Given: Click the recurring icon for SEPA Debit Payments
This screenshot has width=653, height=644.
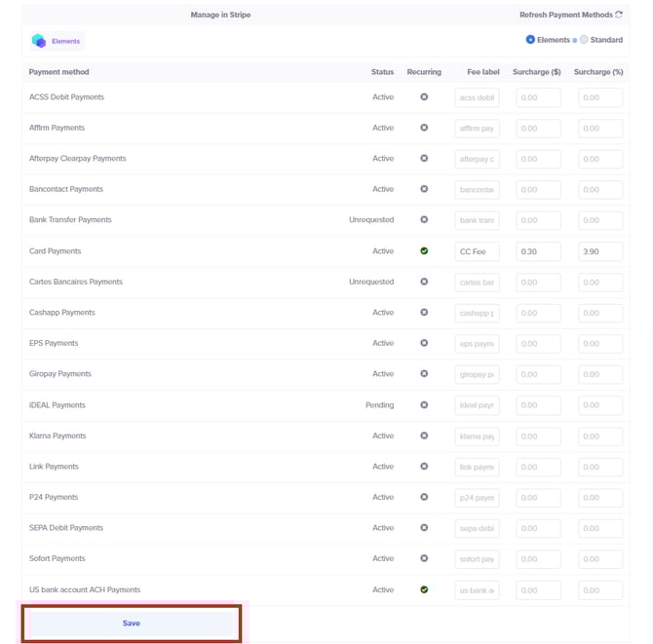Looking at the screenshot, I should [424, 528].
